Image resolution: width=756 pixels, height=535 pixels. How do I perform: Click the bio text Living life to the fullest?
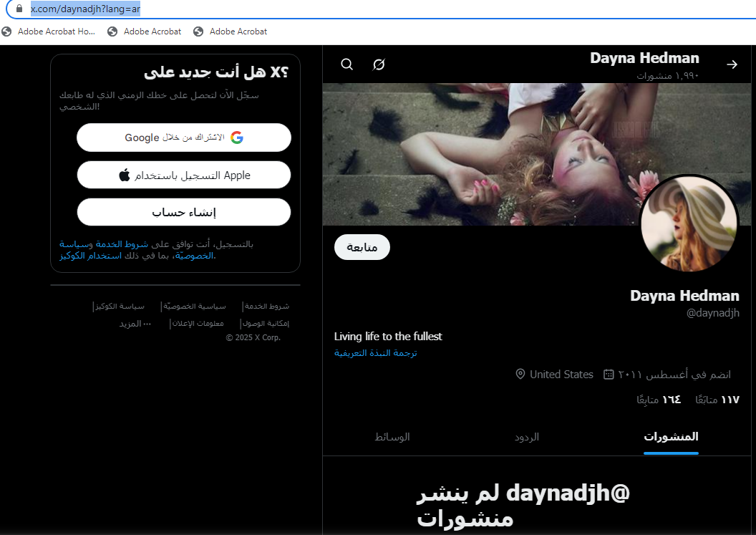click(388, 336)
